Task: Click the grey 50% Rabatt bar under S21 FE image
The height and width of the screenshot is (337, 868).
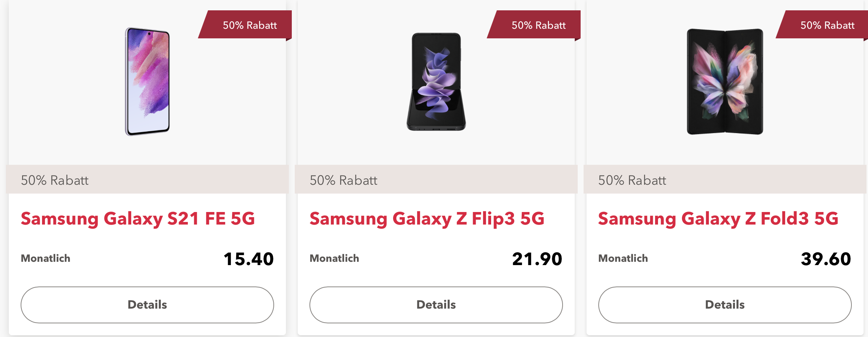Action: [x=147, y=180]
